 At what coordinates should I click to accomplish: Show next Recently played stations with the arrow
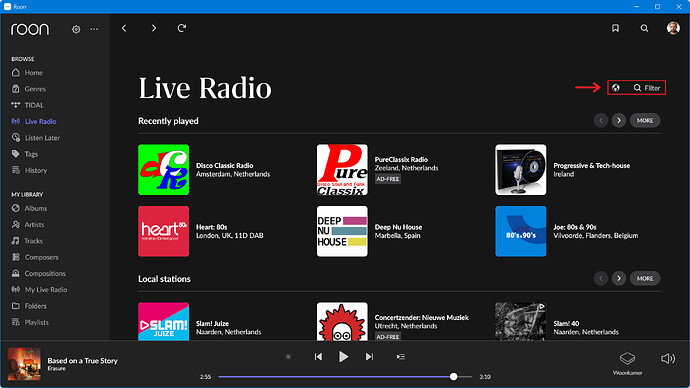(619, 121)
